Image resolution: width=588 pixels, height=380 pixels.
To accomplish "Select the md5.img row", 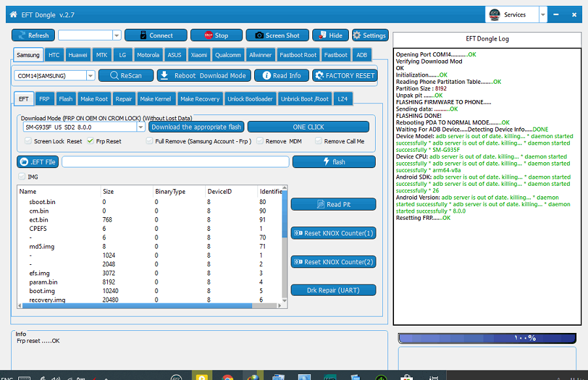I will (150, 247).
